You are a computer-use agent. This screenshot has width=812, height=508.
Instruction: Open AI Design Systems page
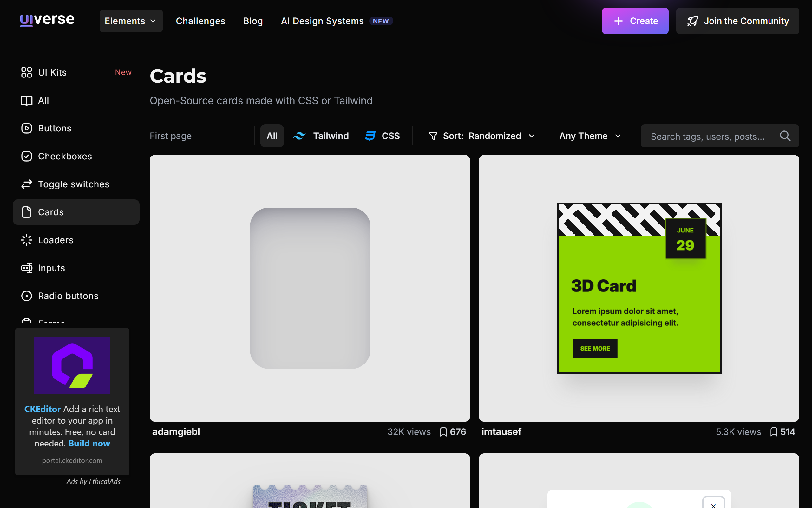coord(322,21)
